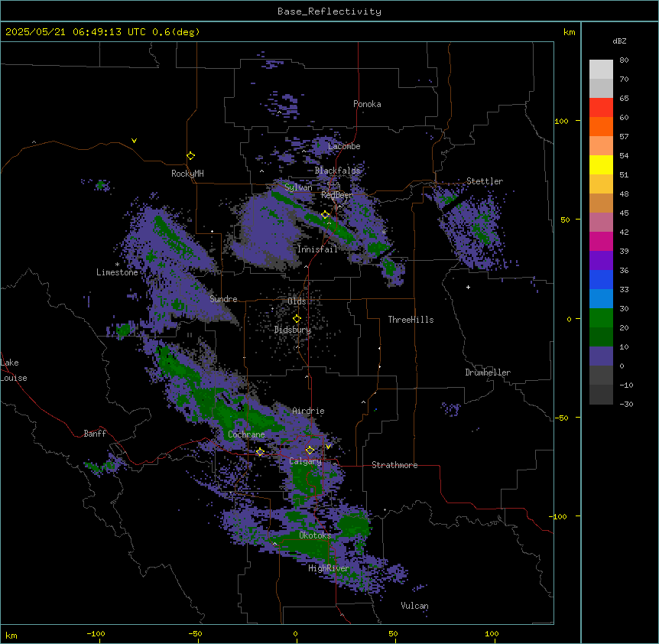Click the yellow diamond marker near RockyMH

click(x=190, y=156)
